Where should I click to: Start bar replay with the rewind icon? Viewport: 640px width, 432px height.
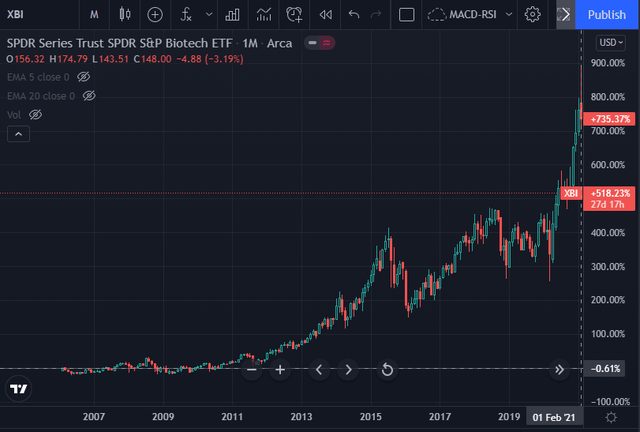pos(325,15)
